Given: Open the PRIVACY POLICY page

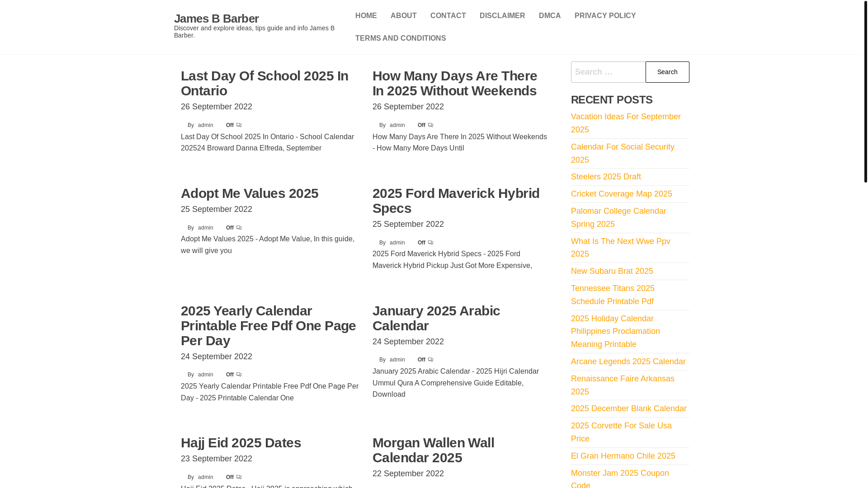Looking at the screenshot, I should pyautogui.click(x=605, y=16).
